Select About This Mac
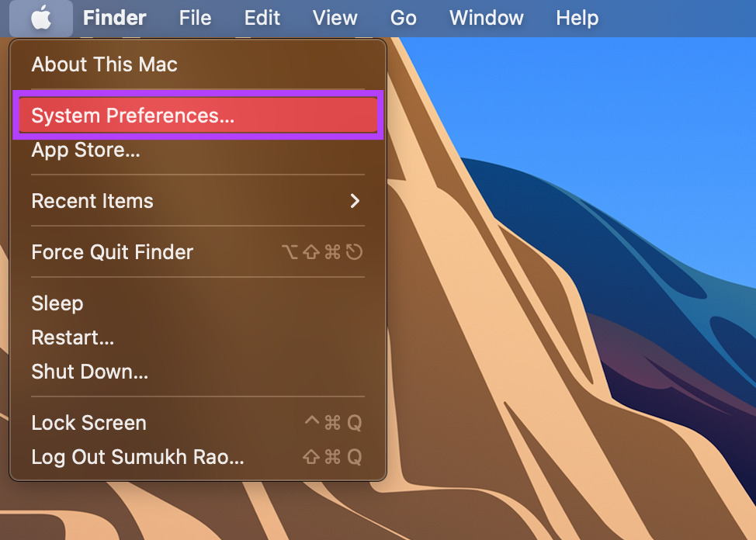 coord(198,64)
